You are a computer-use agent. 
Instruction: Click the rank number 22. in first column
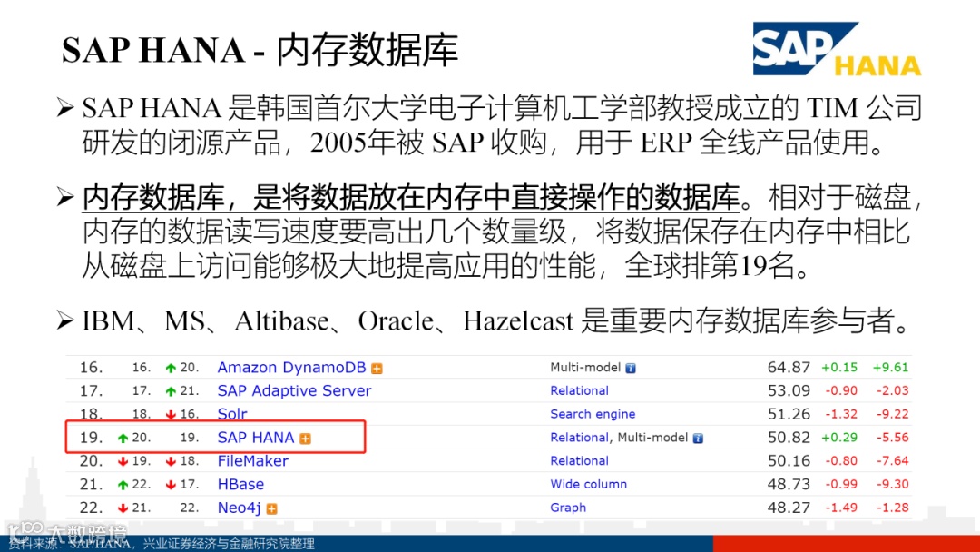pos(92,508)
